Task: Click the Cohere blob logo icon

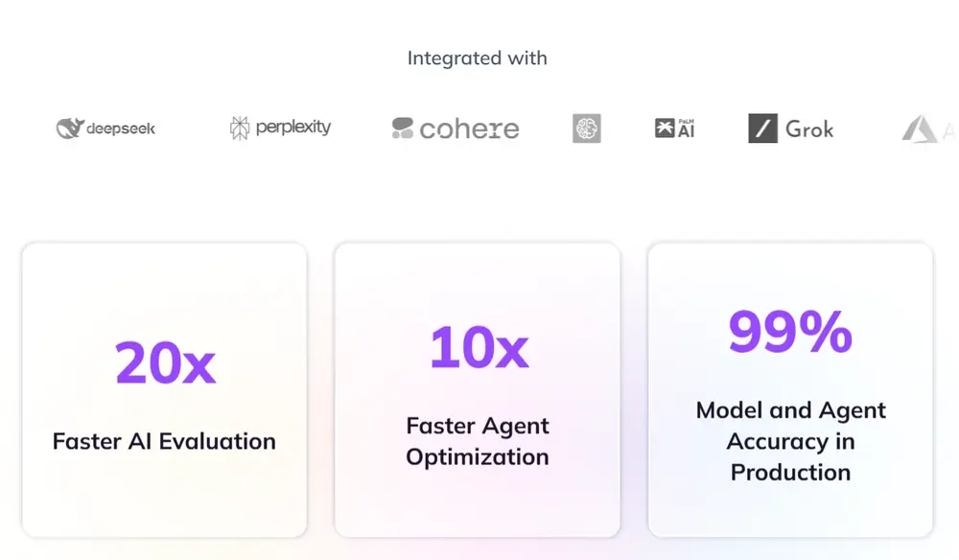Action: pos(403,128)
